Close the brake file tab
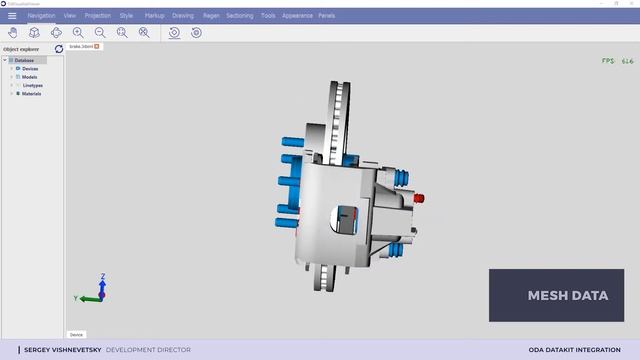The image size is (640, 360). pos(97,47)
